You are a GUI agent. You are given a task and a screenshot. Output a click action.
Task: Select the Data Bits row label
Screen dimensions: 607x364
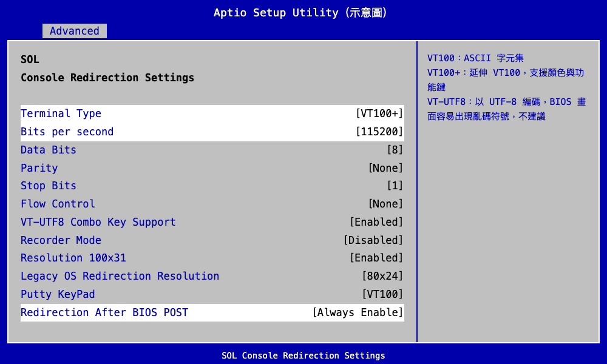pos(49,150)
